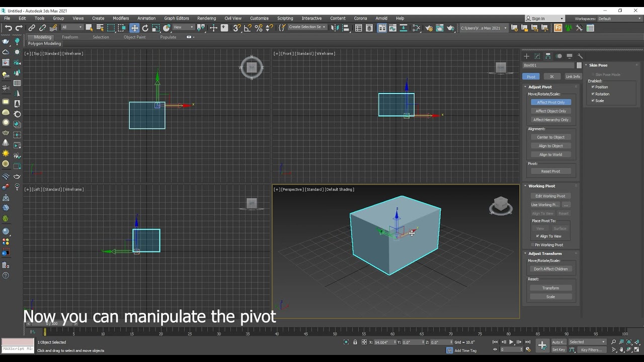This screenshot has height=362, width=644.
Task: Click the X coordinate input field
Action: point(384,342)
